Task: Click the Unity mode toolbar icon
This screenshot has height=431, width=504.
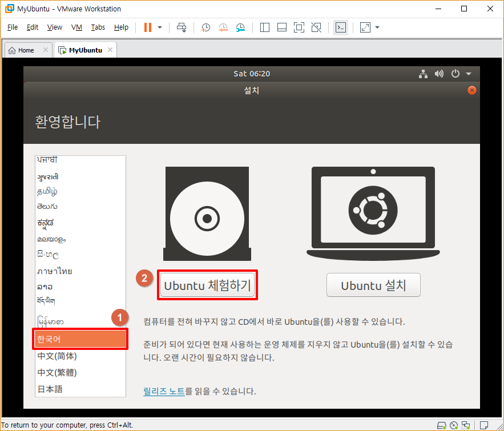Action: click(316, 27)
